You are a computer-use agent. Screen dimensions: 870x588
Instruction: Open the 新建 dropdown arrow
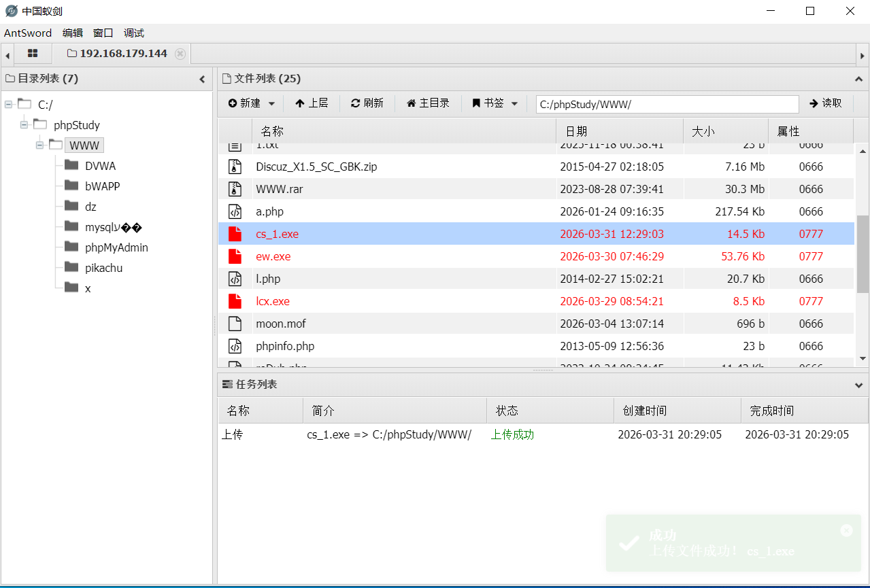point(271,103)
